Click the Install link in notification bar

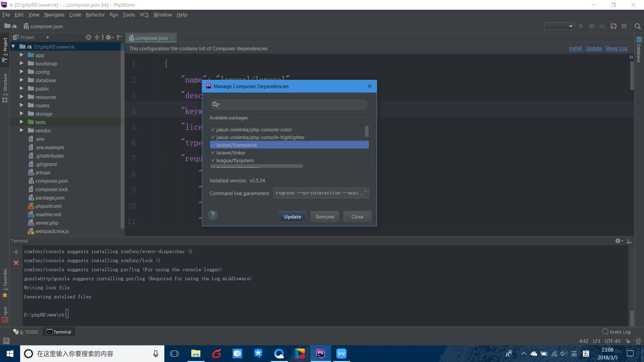pyautogui.click(x=575, y=48)
